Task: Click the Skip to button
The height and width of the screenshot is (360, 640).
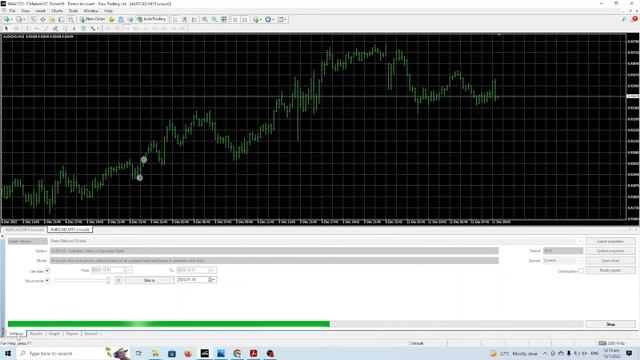Action: 149,280
